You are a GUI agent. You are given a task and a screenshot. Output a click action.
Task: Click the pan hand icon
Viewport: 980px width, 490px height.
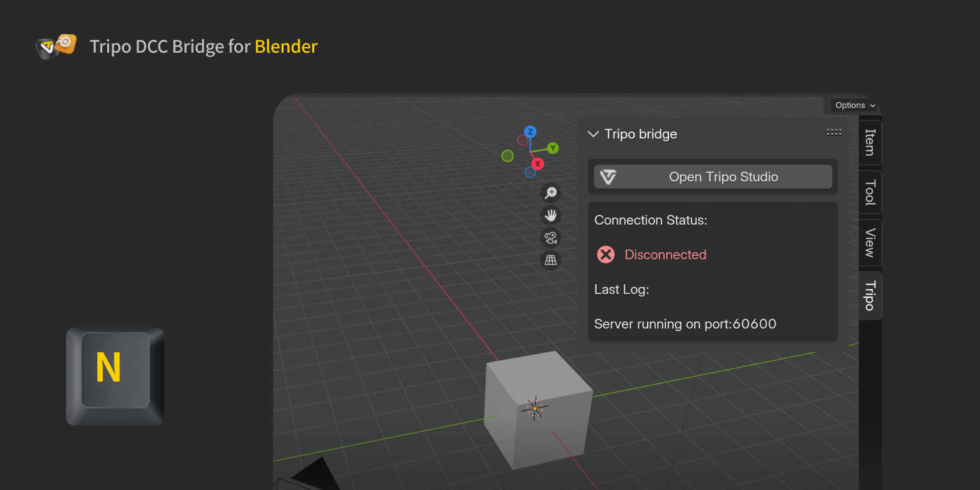(x=551, y=215)
